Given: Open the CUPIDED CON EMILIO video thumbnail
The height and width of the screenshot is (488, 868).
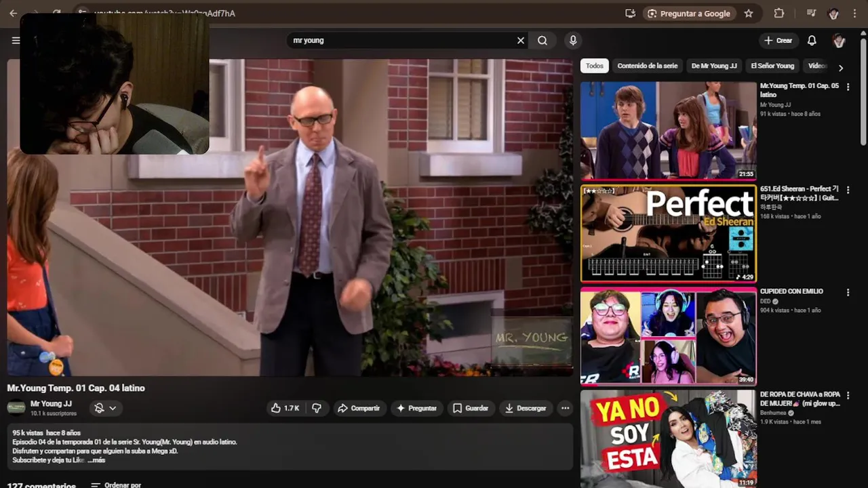Looking at the screenshot, I should pos(668,336).
